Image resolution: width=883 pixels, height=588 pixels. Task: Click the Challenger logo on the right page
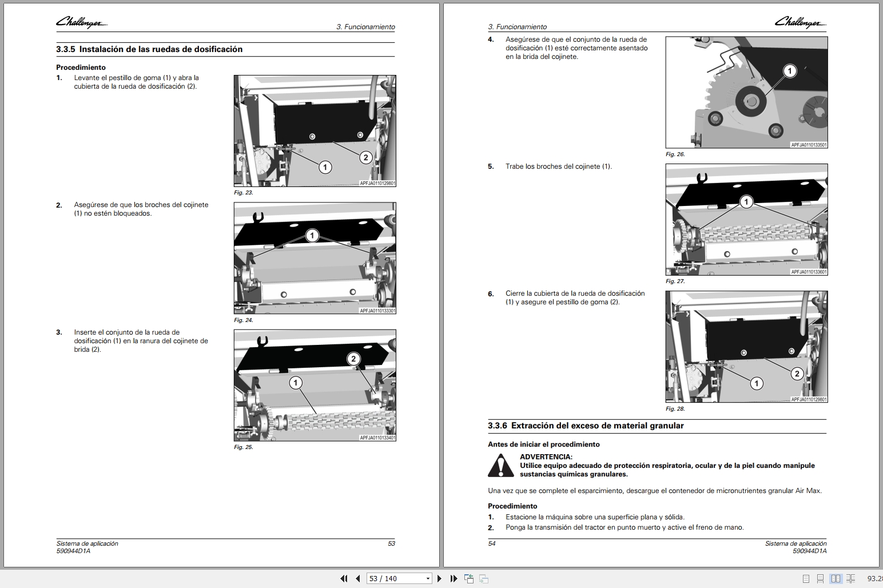coord(801,22)
